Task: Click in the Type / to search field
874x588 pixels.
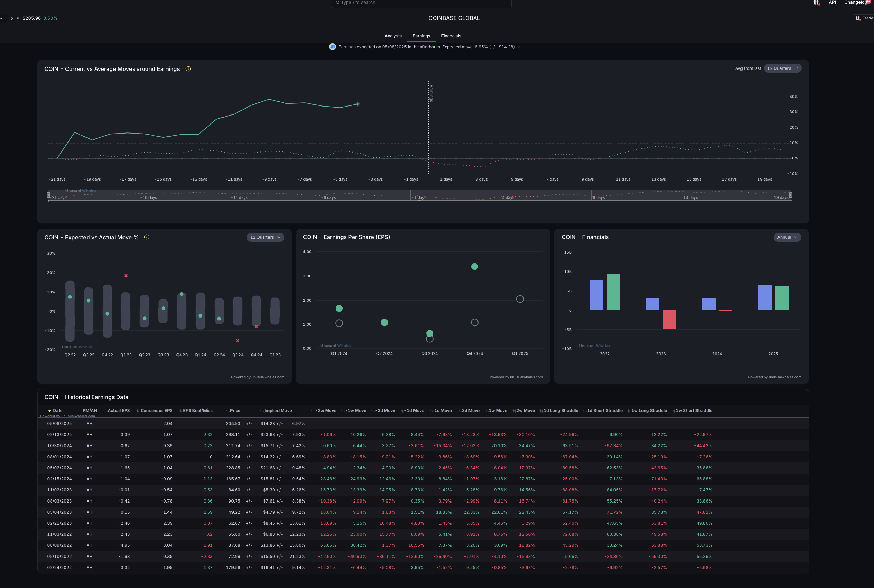Action: click(421, 3)
